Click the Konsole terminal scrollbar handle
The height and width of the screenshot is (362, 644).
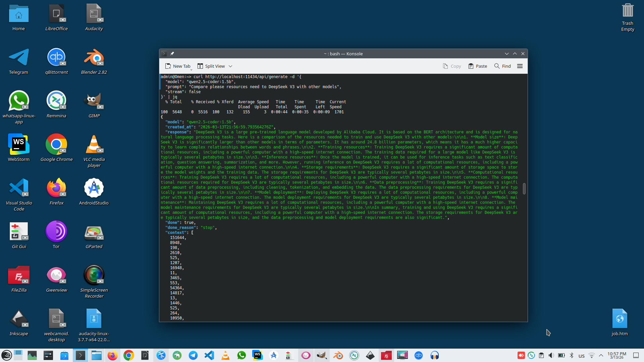(524, 189)
